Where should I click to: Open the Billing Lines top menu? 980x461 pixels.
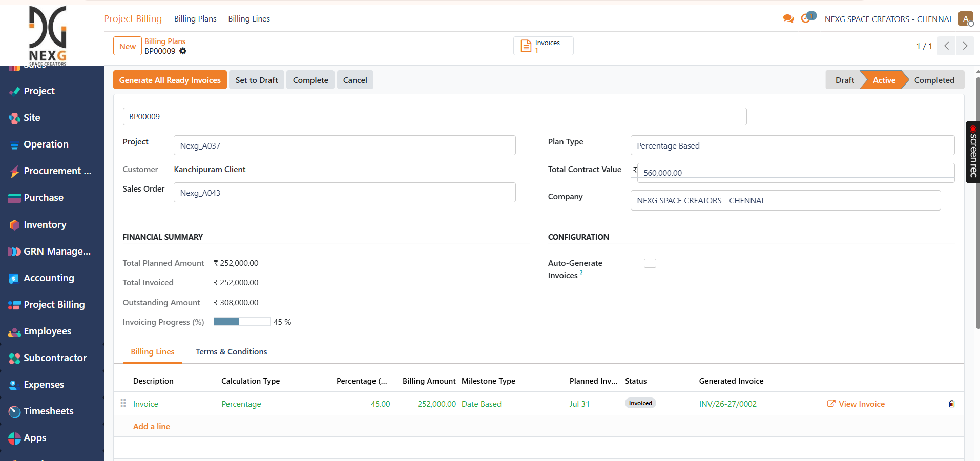click(249, 19)
